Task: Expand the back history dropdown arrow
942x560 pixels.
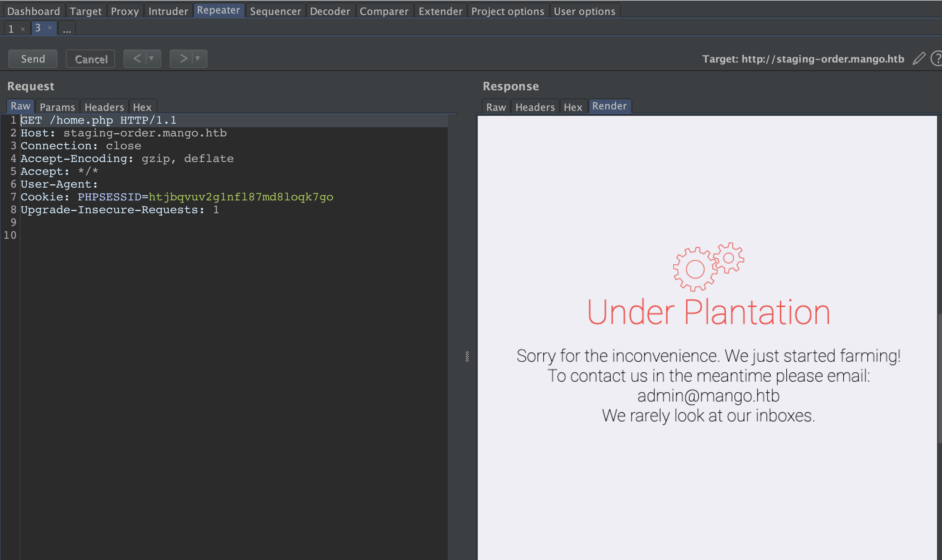Action: (x=152, y=59)
